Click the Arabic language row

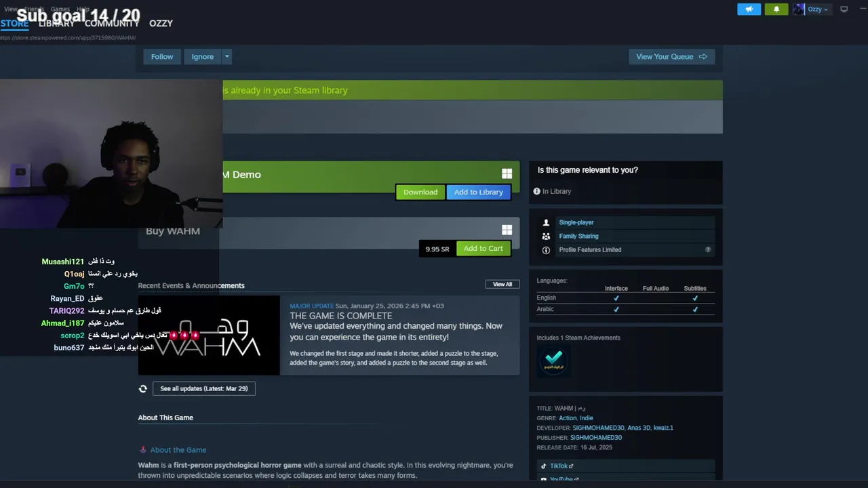pyautogui.click(x=625, y=309)
